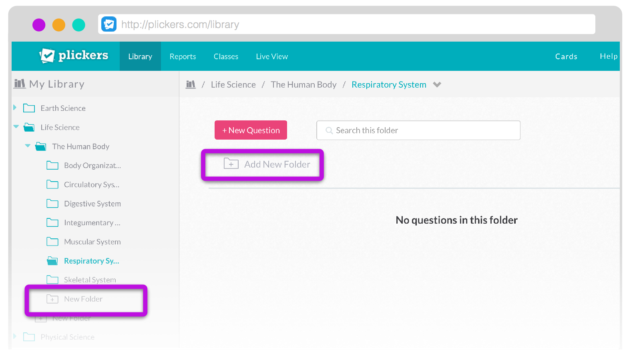Click the Search this folder field
This screenshot has width=631, height=364.
[x=418, y=130]
